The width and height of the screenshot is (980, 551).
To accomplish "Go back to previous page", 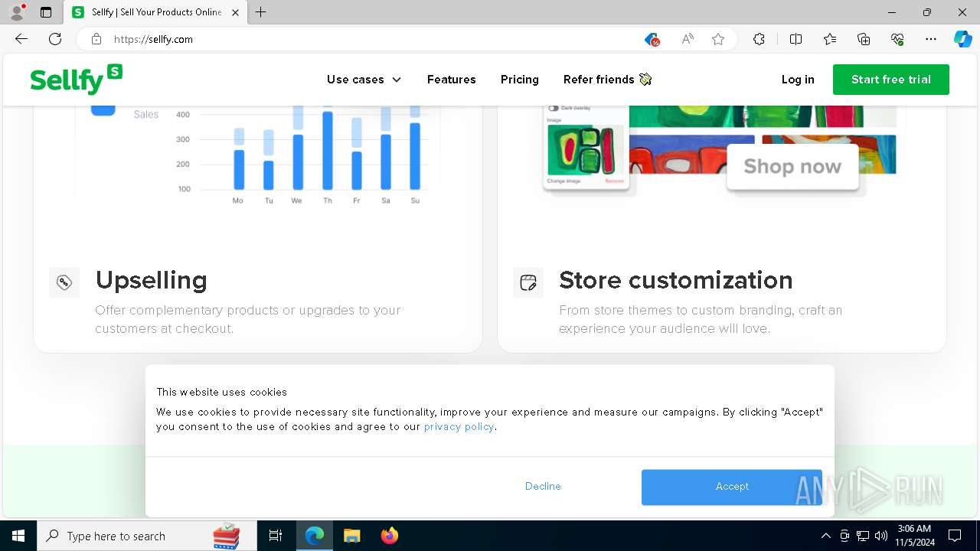I will pos(21,39).
